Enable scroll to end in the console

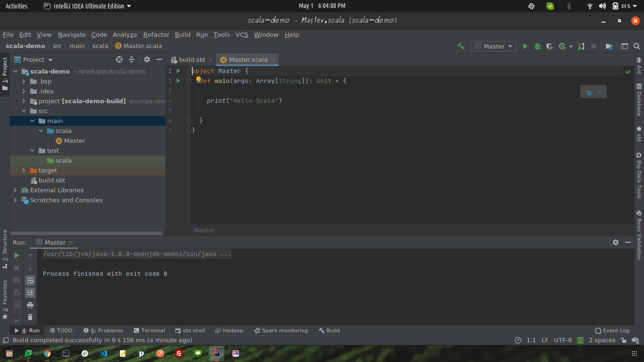pyautogui.click(x=30, y=292)
